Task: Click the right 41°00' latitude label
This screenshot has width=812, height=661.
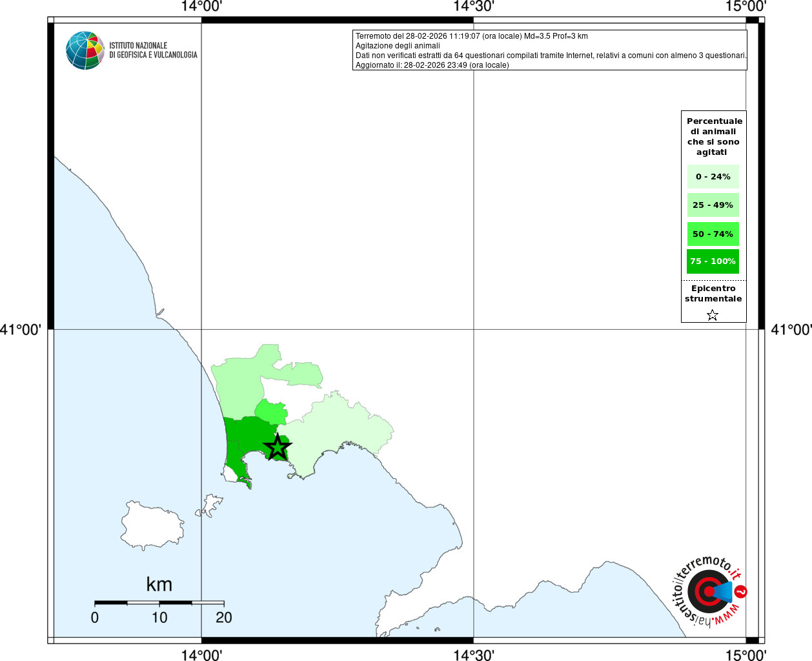Action: [x=791, y=330]
